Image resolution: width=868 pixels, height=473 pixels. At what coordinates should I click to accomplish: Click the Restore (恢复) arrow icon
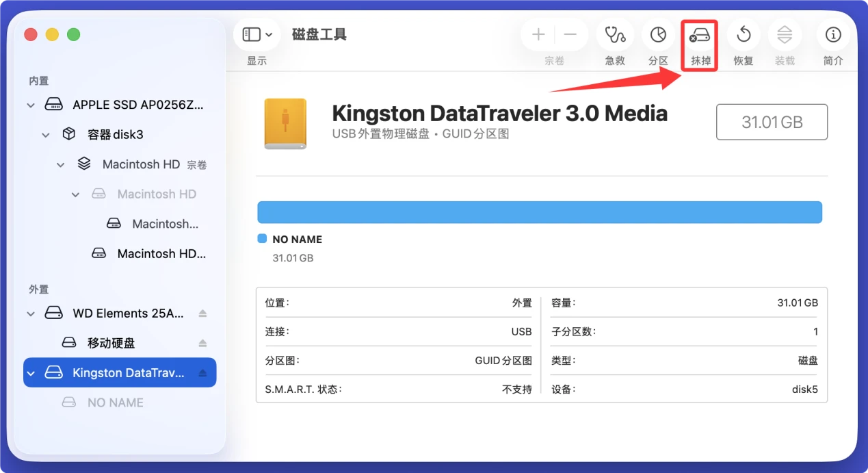coord(744,34)
